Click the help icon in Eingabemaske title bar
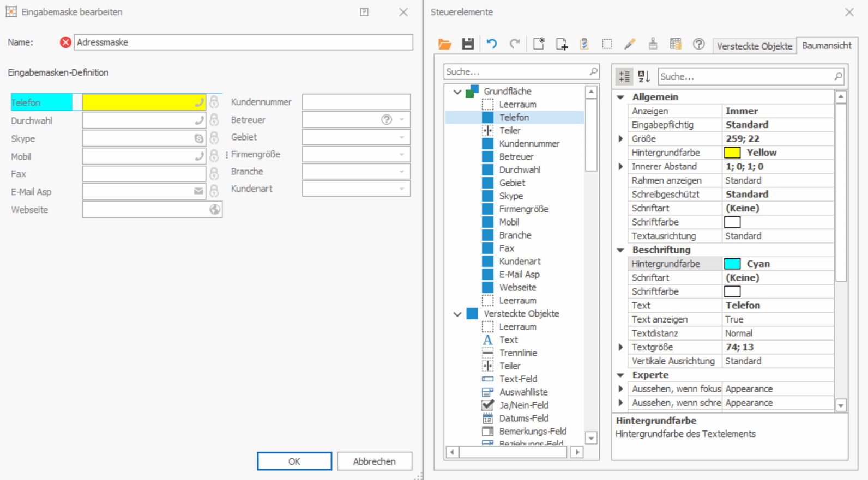The height and width of the screenshot is (480, 868). coord(364,12)
